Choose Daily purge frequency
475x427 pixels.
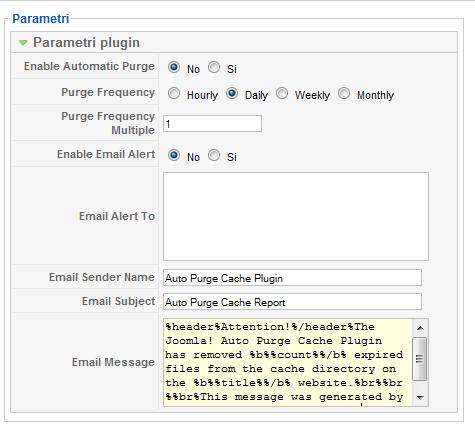(232, 93)
